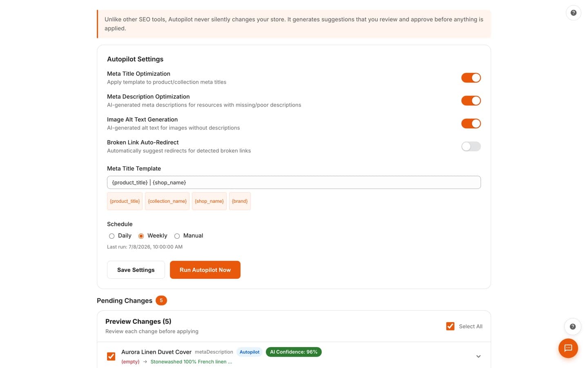Choose the Weekly schedule radio button
This screenshot has height=368, width=588.
(x=141, y=236)
